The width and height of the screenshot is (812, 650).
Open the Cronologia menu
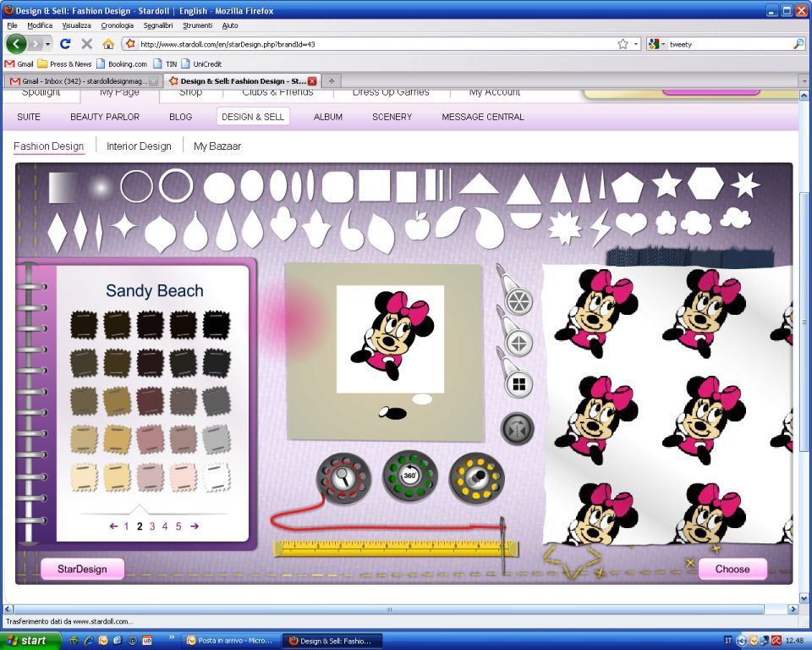[117, 25]
